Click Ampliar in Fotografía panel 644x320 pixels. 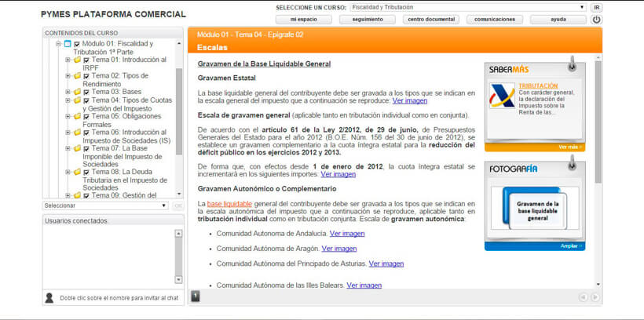click(572, 246)
